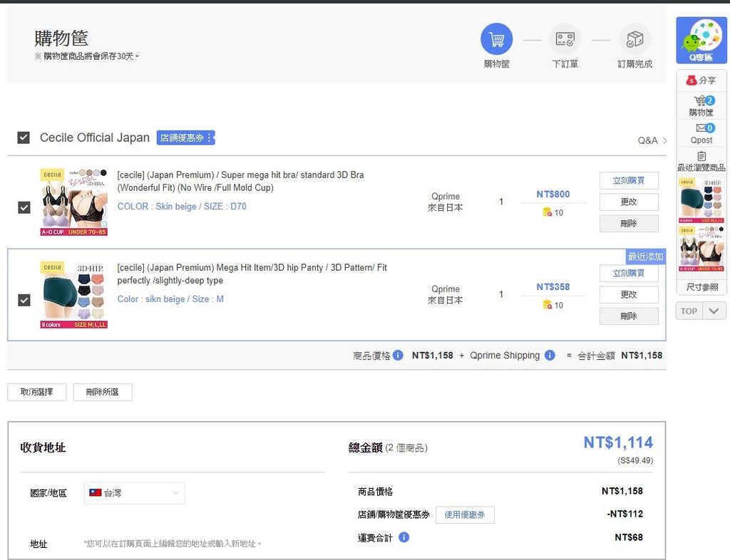This screenshot has height=560, width=730.
Task: Click the Taiwan flag icon in country selector
Action: tap(96, 492)
